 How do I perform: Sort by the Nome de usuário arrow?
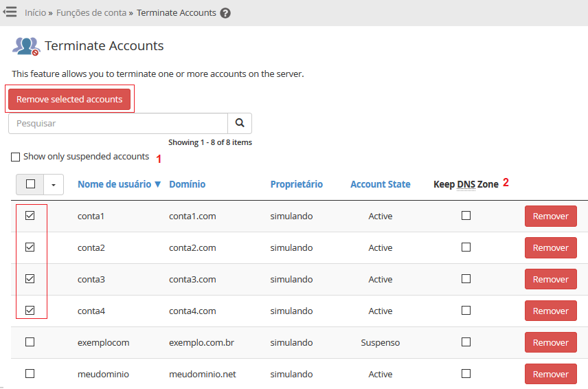point(157,184)
